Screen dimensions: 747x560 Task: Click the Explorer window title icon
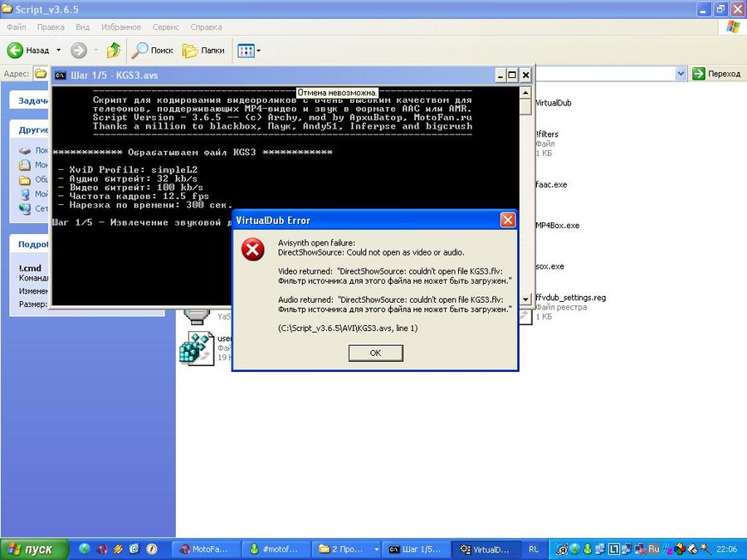tap(7, 8)
